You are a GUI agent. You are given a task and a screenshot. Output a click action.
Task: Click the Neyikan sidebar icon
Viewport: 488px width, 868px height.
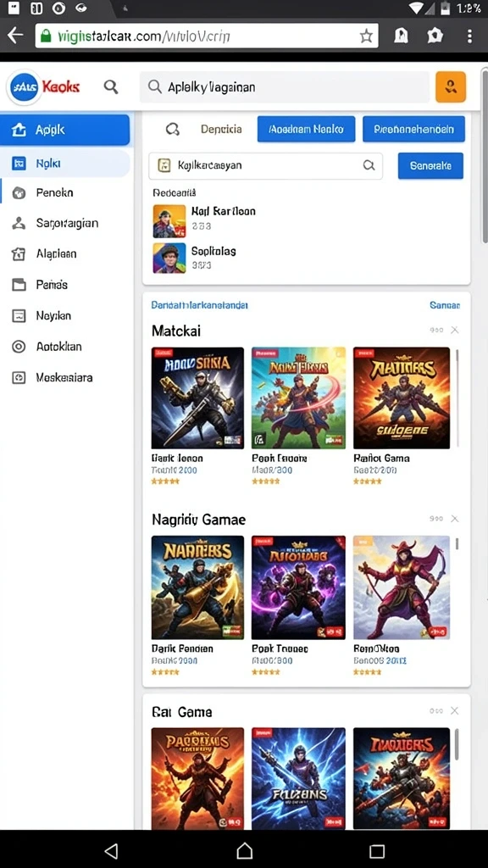coord(19,315)
